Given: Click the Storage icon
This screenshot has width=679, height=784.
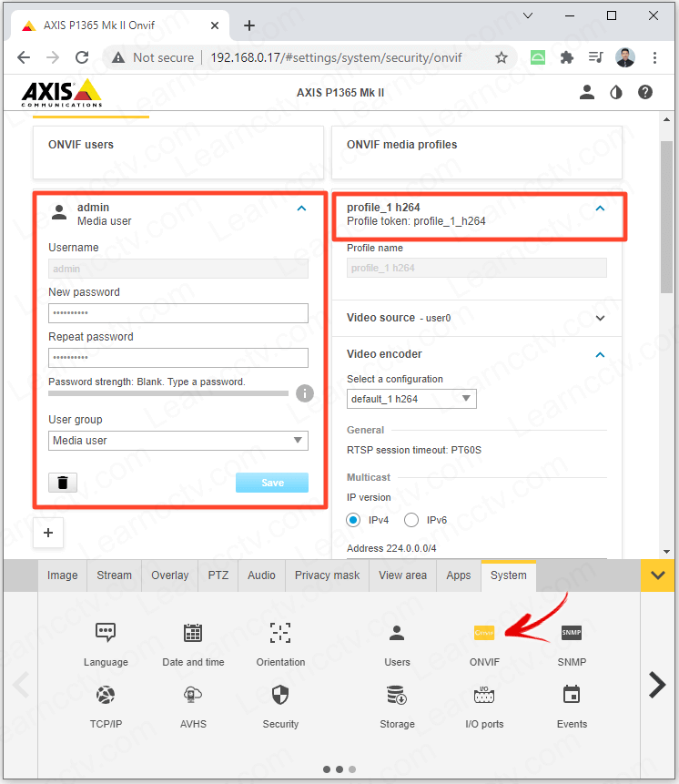Looking at the screenshot, I should pyautogui.click(x=397, y=696).
